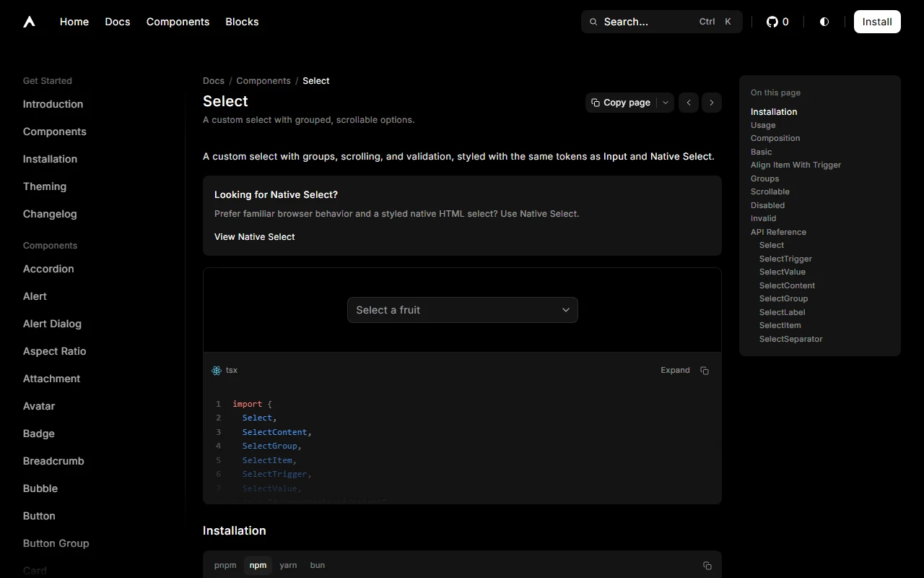924x578 pixels.
Task: Click the Install button
Action: coord(877,22)
